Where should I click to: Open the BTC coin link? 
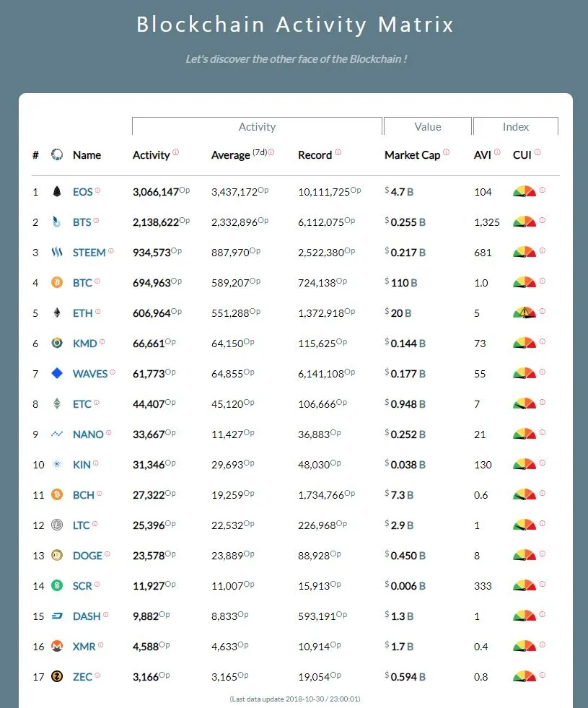coord(82,283)
